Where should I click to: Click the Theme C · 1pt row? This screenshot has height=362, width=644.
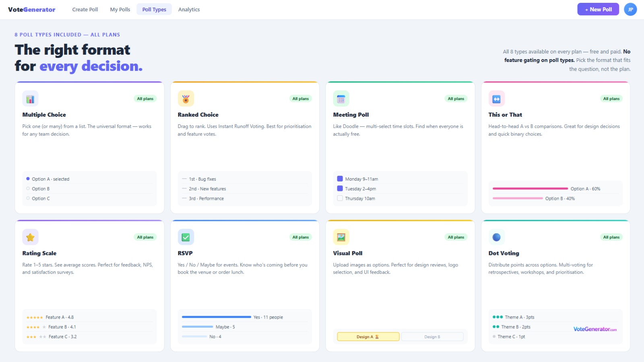(555, 336)
